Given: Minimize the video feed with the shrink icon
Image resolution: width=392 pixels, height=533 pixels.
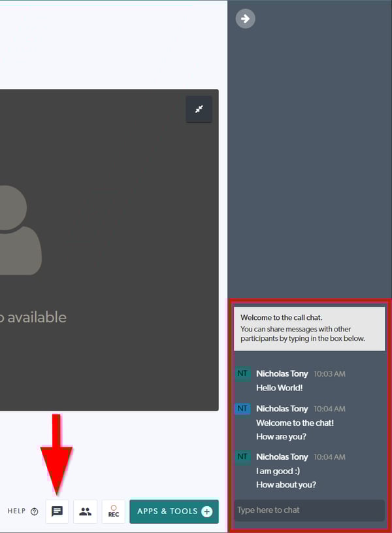Looking at the screenshot, I should click(x=199, y=109).
